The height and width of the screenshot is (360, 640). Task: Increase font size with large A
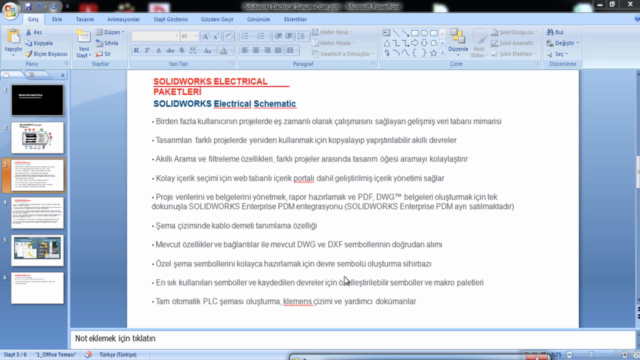pos(206,36)
